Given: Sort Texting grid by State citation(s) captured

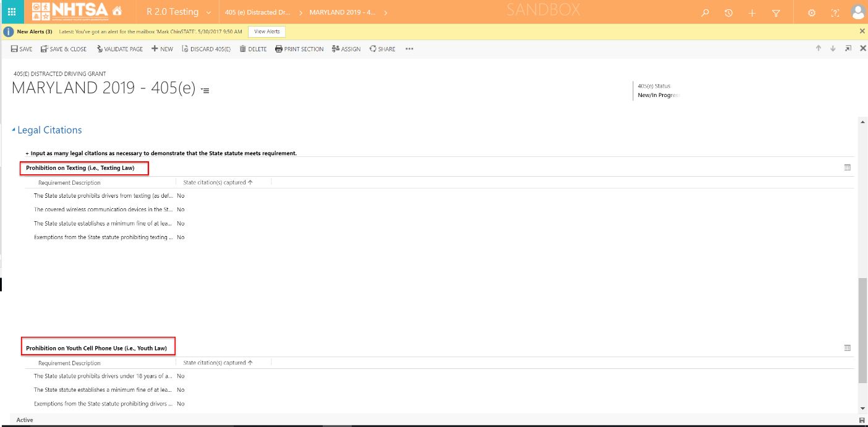Looking at the screenshot, I should coord(218,183).
